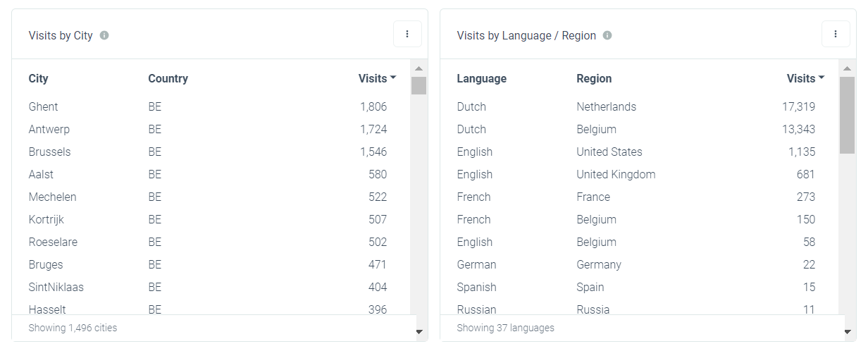Screen dimensions: 868x351
Task: Click the Netherlands region cell
Action: point(607,106)
